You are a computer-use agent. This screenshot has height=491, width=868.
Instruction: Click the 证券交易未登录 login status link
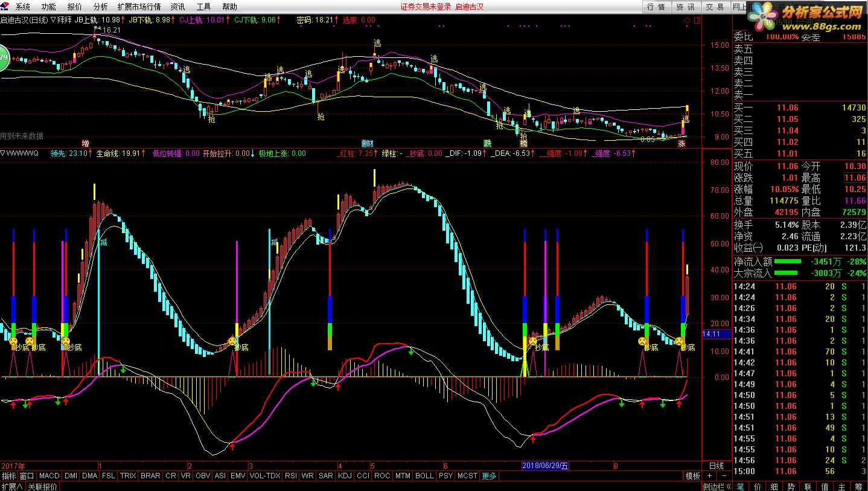pos(426,7)
